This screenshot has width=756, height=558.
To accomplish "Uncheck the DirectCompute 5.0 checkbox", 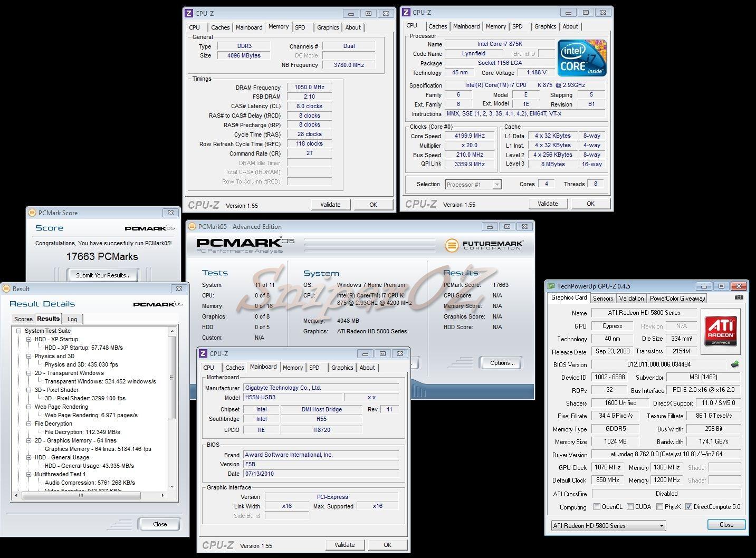I will 688,507.
